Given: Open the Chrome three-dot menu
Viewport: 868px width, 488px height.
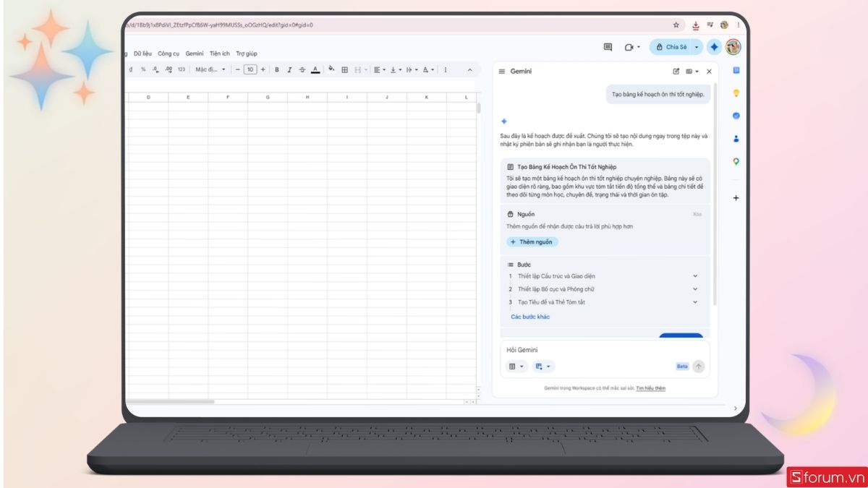Looking at the screenshot, I should coord(739,25).
